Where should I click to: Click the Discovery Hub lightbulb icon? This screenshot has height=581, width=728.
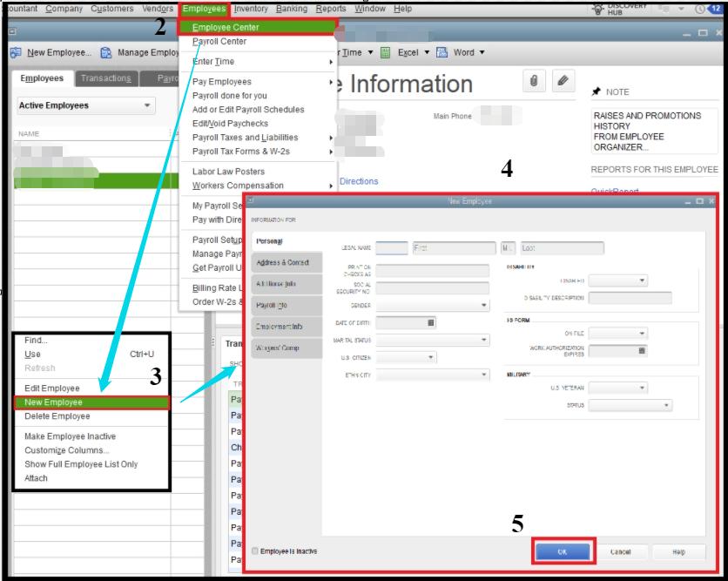pos(598,9)
